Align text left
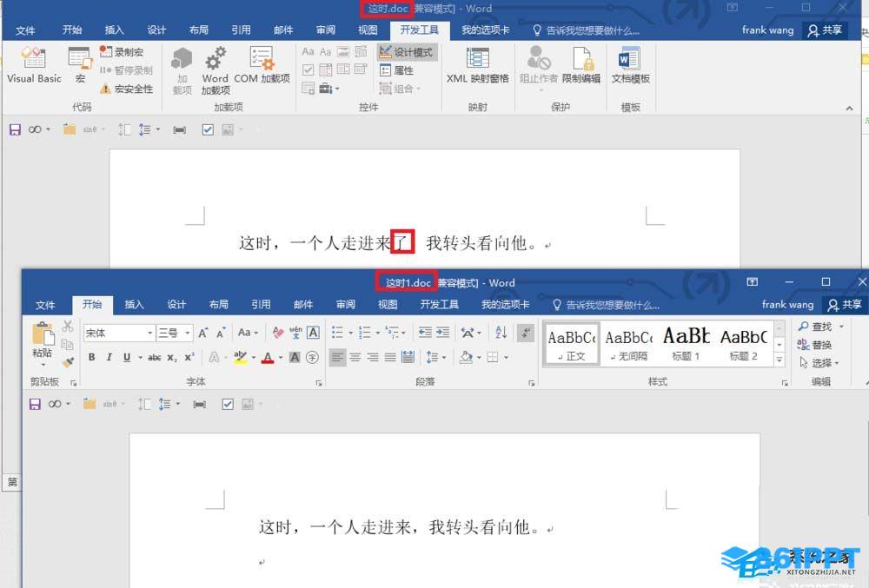This screenshot has height=588, width=869. (337, 357)
